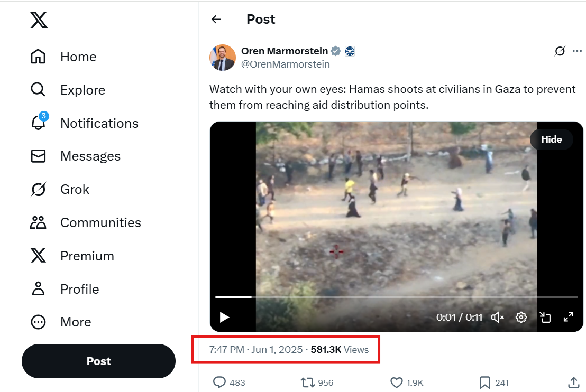Open Notifications in the sidebar
586x392 pixels.
click(x=99, y=123)
